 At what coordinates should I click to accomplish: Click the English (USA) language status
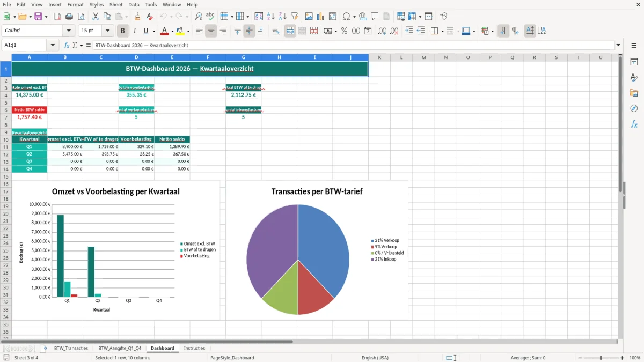[375, 358]
